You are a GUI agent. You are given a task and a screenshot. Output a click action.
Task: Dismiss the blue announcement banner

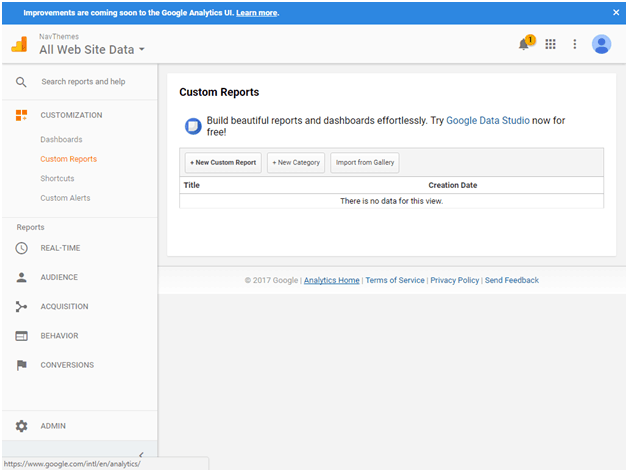pyautogui.click(x=616, y=12)
